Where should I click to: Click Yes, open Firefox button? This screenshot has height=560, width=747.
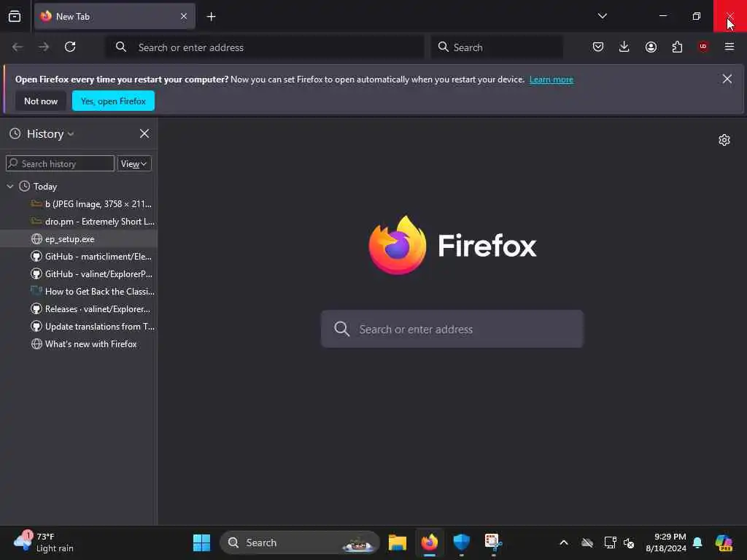pos(113,101)
